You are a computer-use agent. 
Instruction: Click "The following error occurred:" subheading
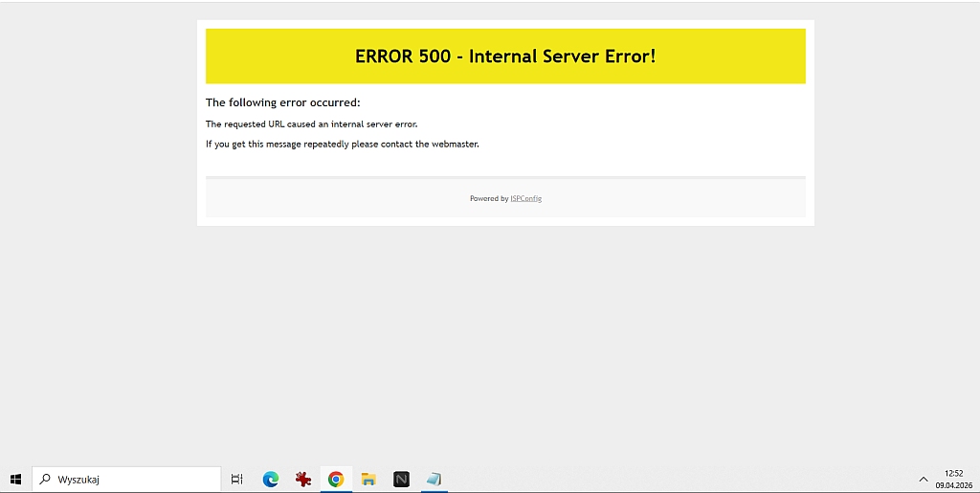click(282, 102)
